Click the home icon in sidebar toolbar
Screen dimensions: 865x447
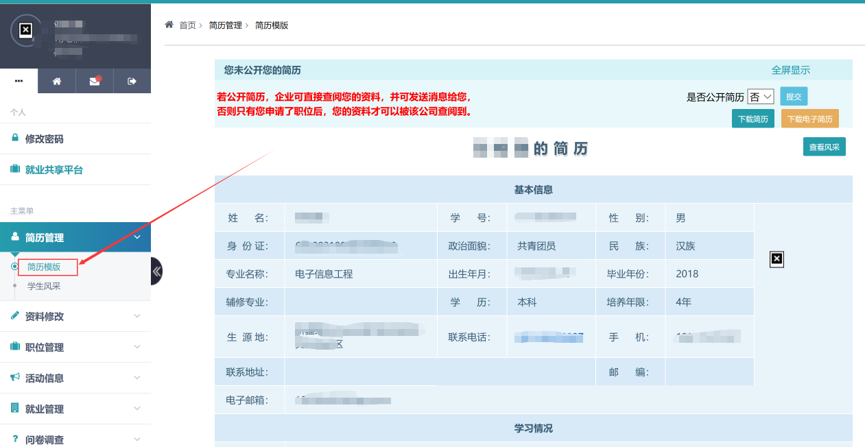pyautogui.click(x=56, y=81)
